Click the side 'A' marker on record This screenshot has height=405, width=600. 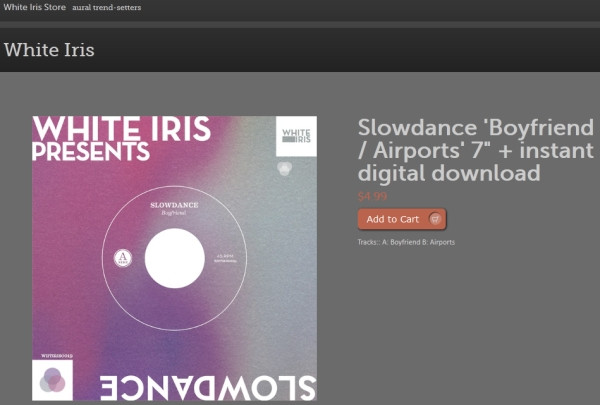123,258
